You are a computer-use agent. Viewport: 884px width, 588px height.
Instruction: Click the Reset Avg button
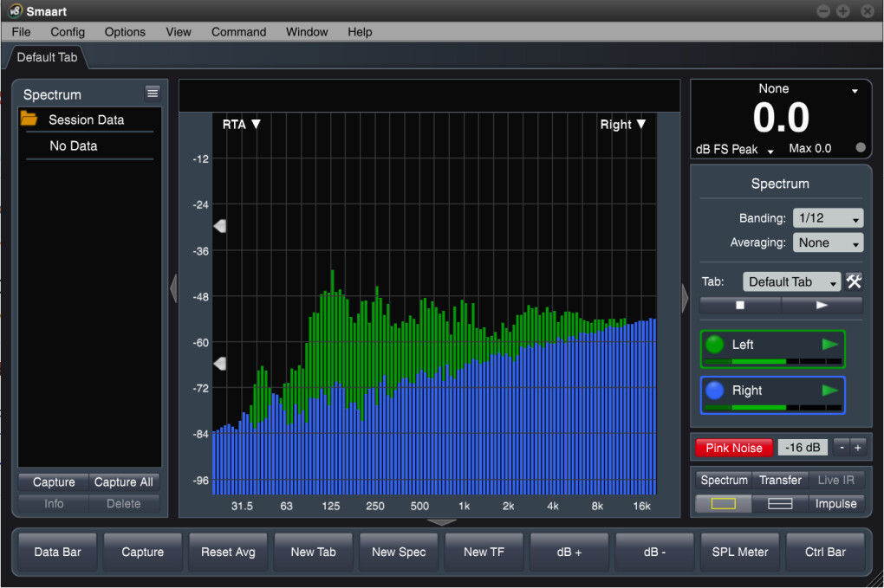[228, 552]
